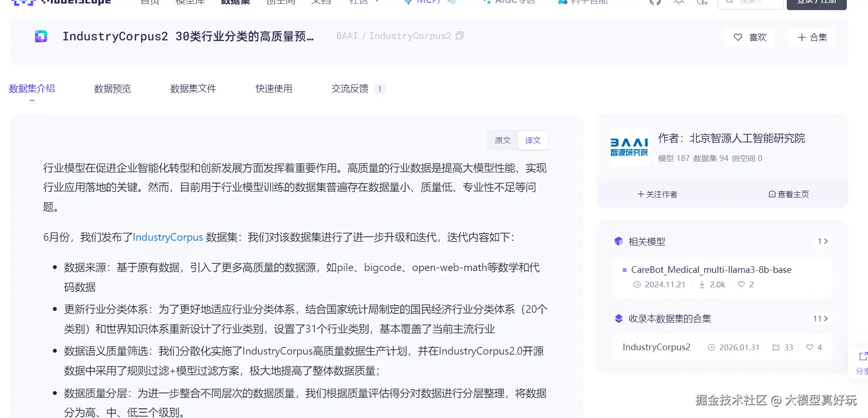Switch to the 数据预览 tab
868x418 pixels.
(x=113, y=88)
